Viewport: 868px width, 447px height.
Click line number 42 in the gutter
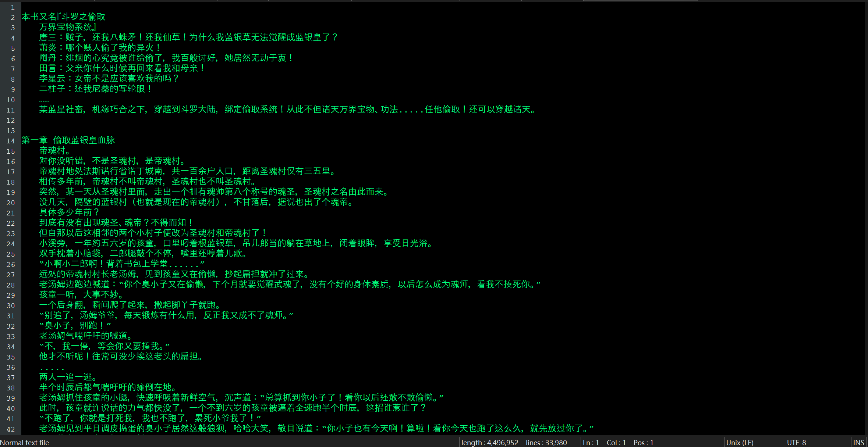pos(11,429)
